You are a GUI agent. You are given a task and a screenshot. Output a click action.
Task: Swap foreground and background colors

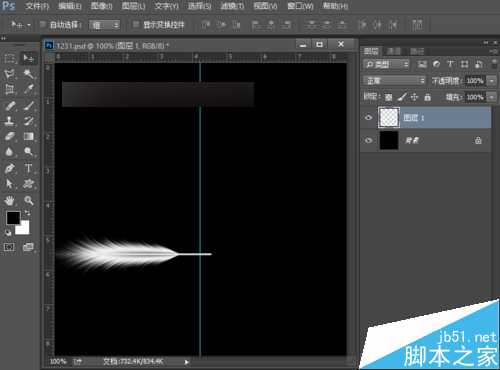(27, 213)
